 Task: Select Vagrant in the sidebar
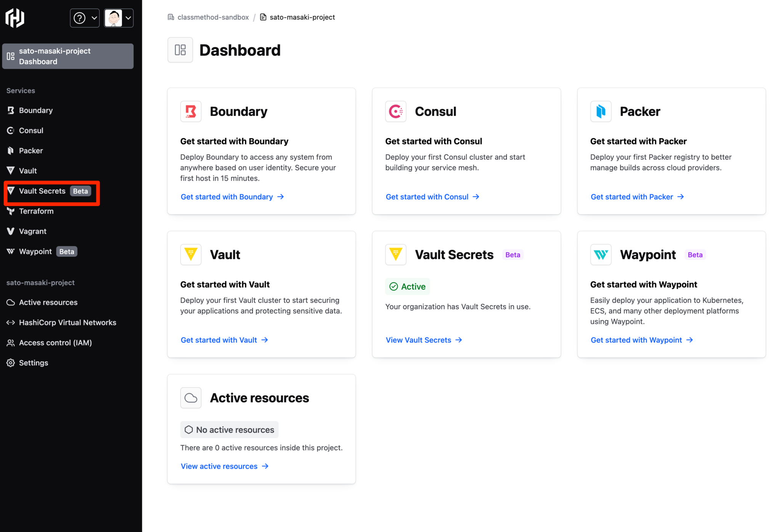[32, 231]
